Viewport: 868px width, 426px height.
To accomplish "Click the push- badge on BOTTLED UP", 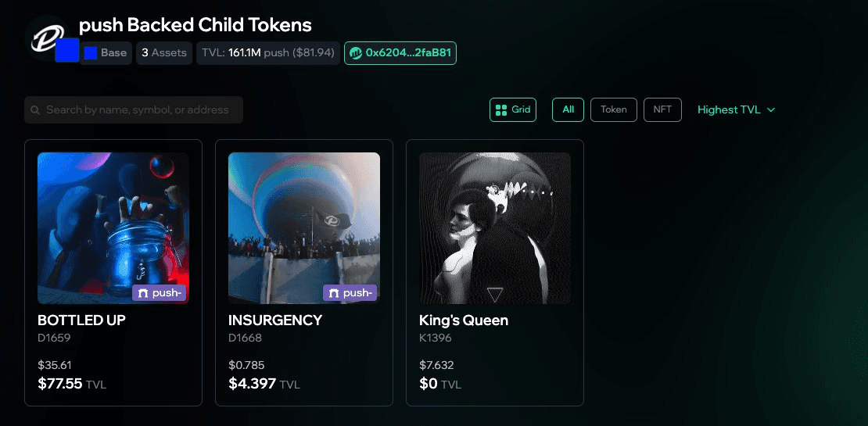I will (x=160, y=293).
